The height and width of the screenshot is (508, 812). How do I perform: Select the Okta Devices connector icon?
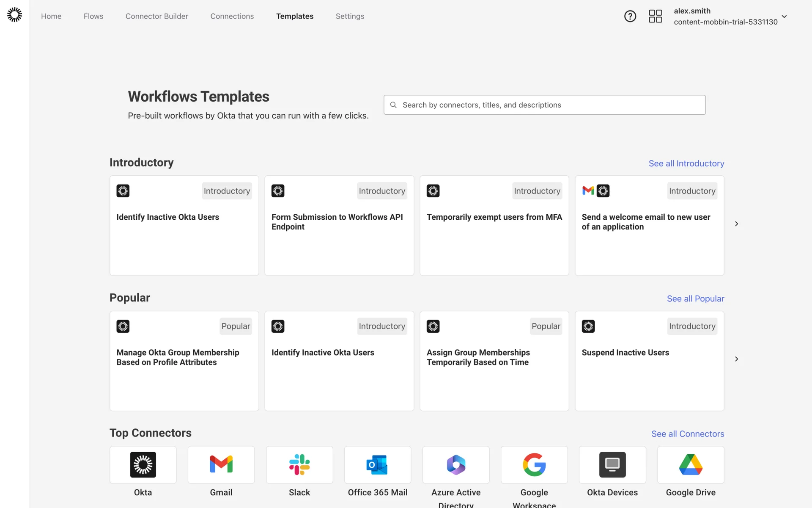pyautogui.click(x=612, y=464)
